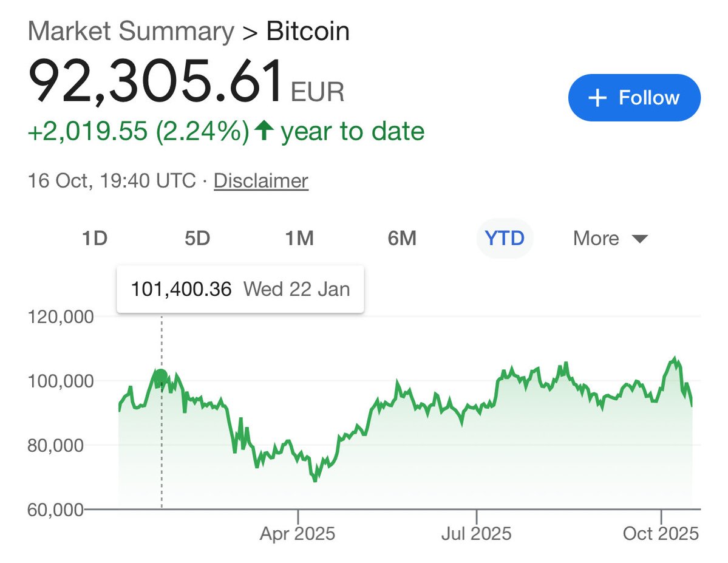
Task: Click the Jul 2025 axis label
Action: (476, 534)
